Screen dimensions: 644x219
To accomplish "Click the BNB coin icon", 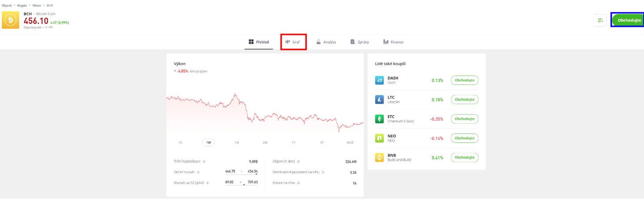I will pos(379,157).
